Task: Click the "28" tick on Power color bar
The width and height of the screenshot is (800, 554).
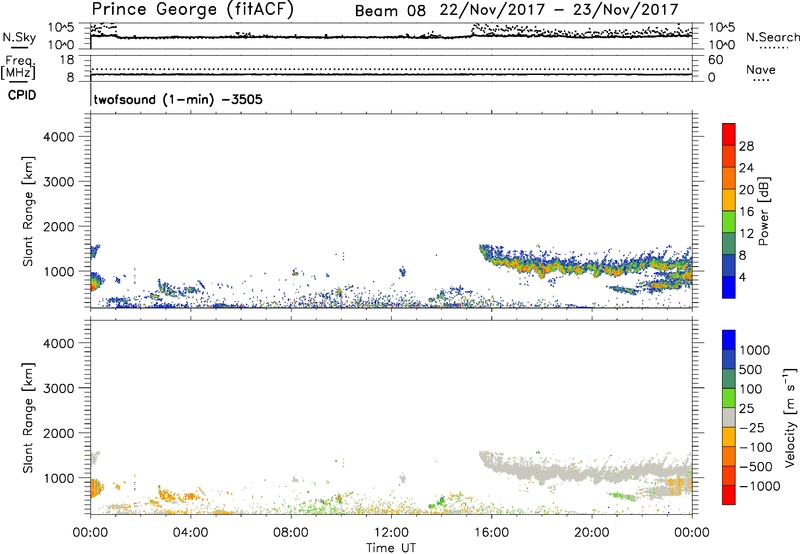Action: click(746, 146)
